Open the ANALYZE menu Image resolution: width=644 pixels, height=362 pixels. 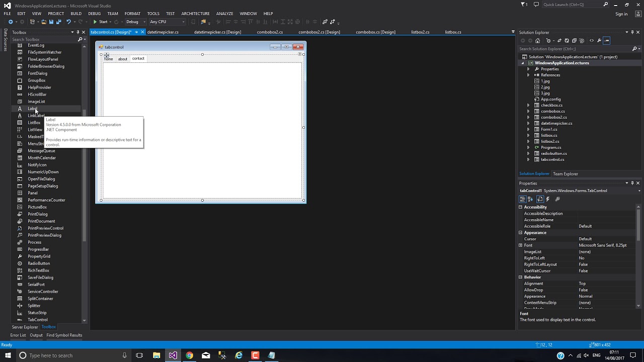pos(224,14)
